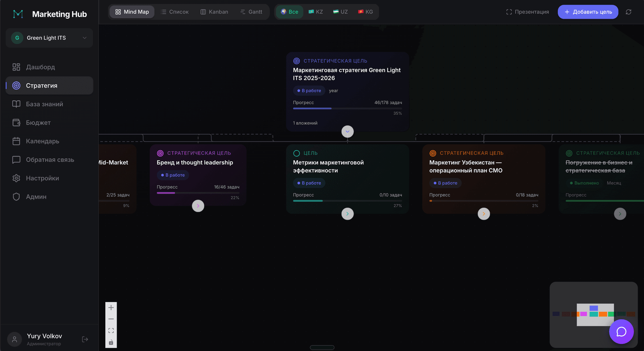Click the refresh icon in top bar
The image size is (644, 351).
(628, 12)
